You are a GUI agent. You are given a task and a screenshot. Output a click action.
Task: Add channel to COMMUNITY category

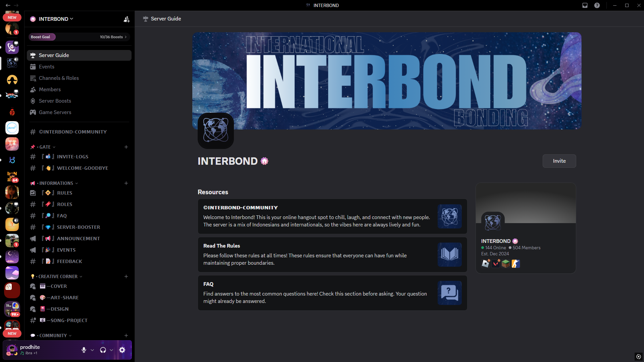[x=126, y=335]
